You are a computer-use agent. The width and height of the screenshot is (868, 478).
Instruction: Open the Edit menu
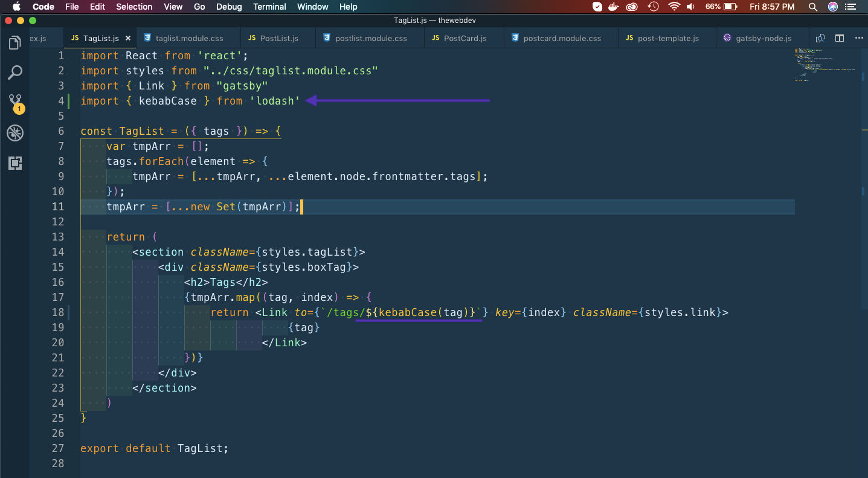coord(97,7)
